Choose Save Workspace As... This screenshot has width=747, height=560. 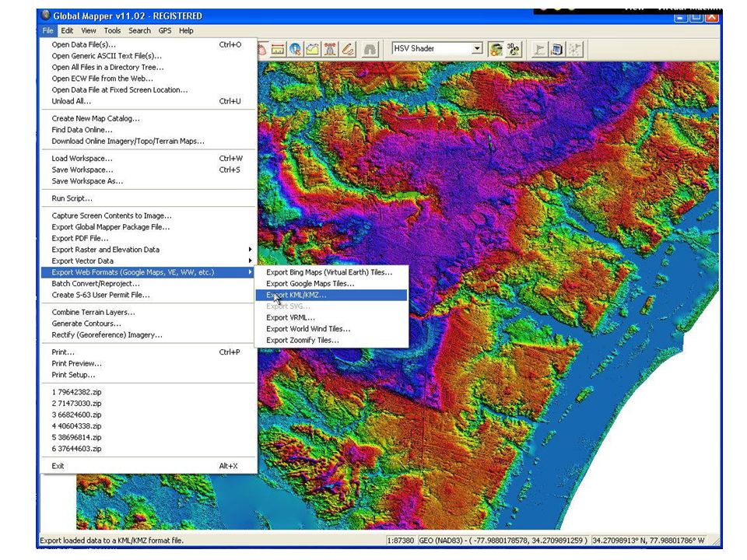coord(148,181)
